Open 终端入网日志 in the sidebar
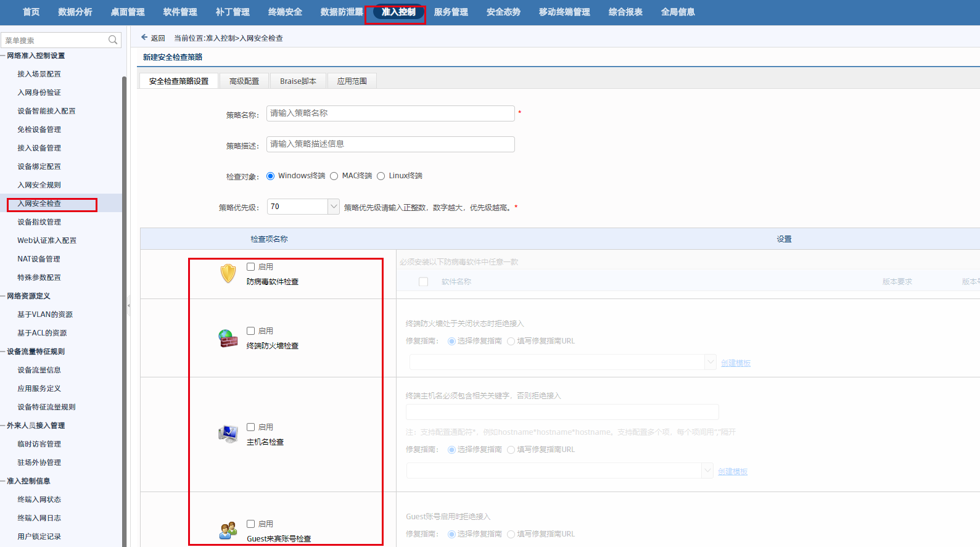The width and height of the screenshot is (980, 547). [39, 518]
